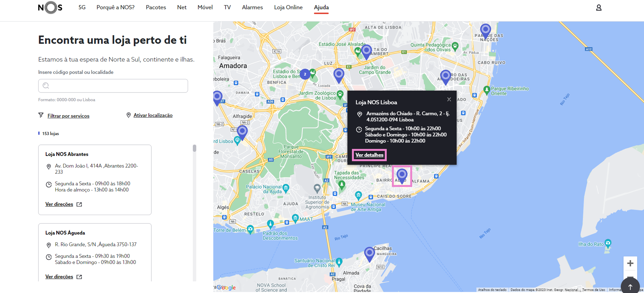
Task: Select the store pin near Olaias east side
Action: pyautogui.click(x=446, y=77)
